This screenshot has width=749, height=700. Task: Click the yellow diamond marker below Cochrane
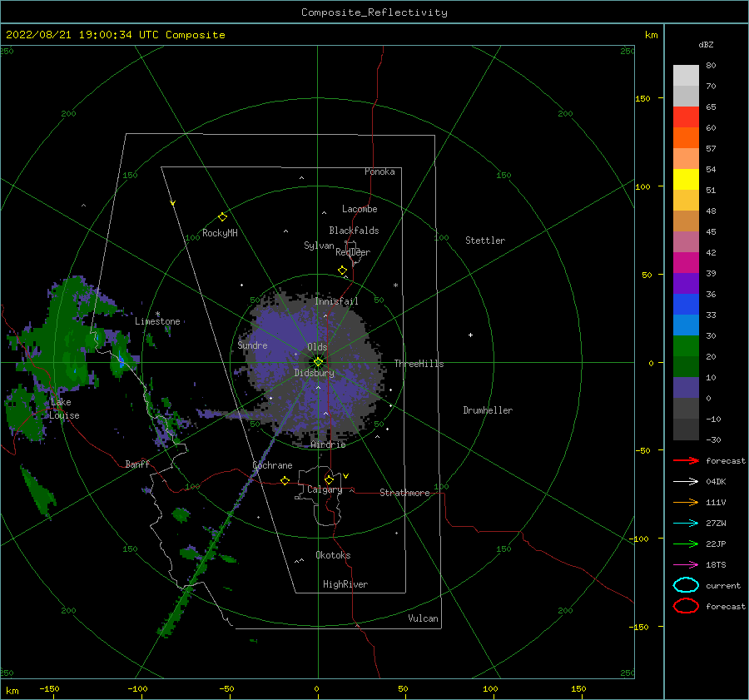point(285,480)
